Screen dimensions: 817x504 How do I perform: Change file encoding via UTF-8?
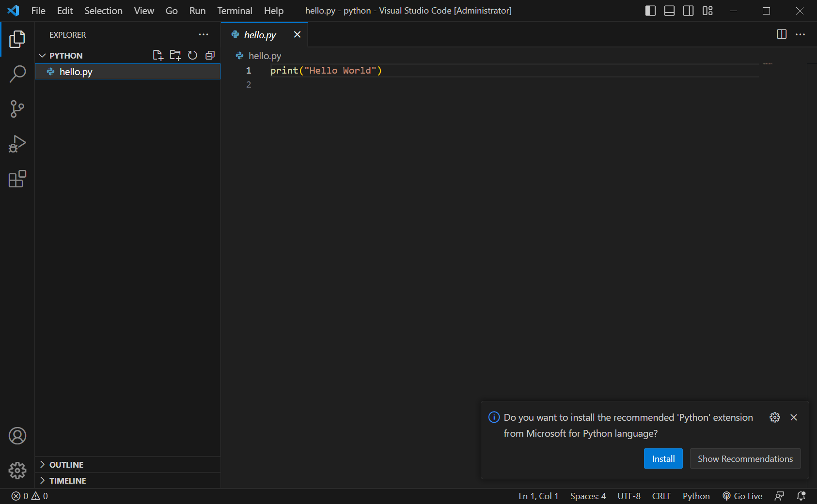(x=629, y=496)
